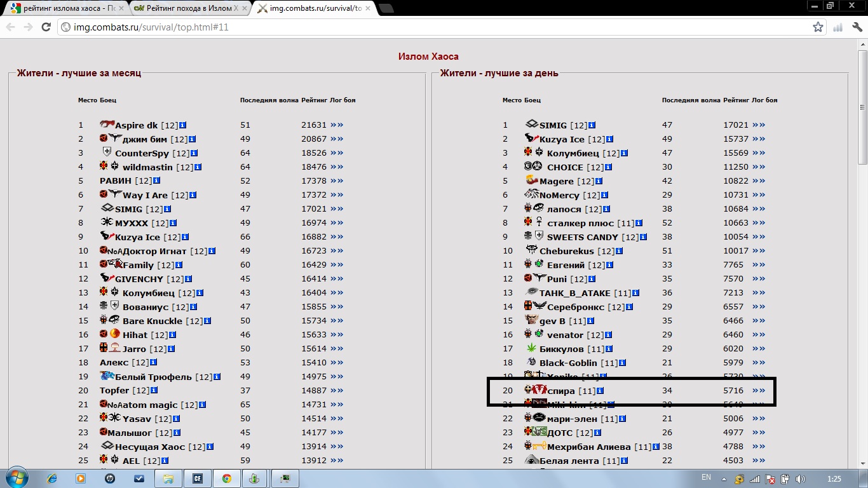The width and height of the screenshot is (868, 488).
Task: Click player name Мехрибан Алиева
Action: pyautogui.click(x=589, y=447)
